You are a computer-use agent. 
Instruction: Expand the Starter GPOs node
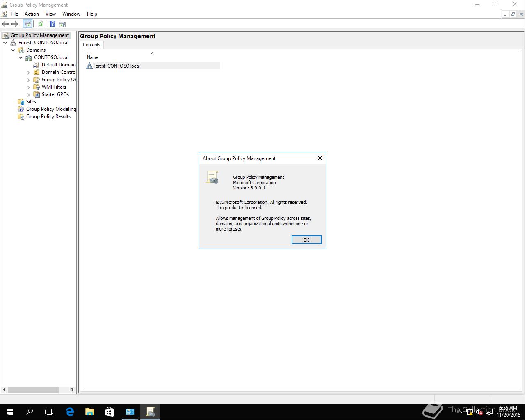[29, 95]
